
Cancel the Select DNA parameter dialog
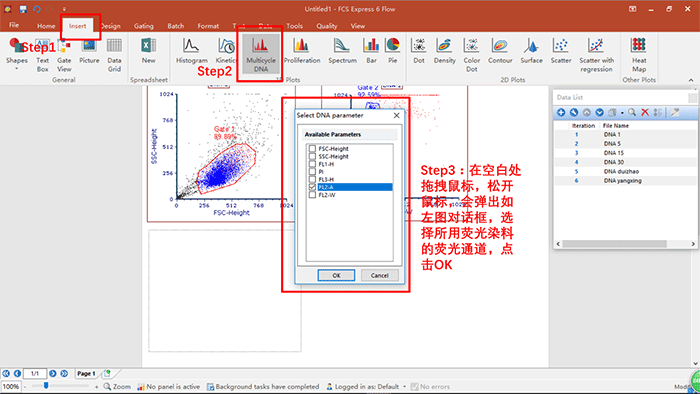coord(379,275)
